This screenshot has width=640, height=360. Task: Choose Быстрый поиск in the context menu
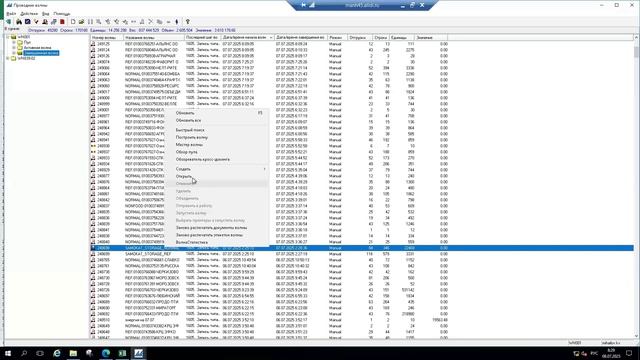218,130
